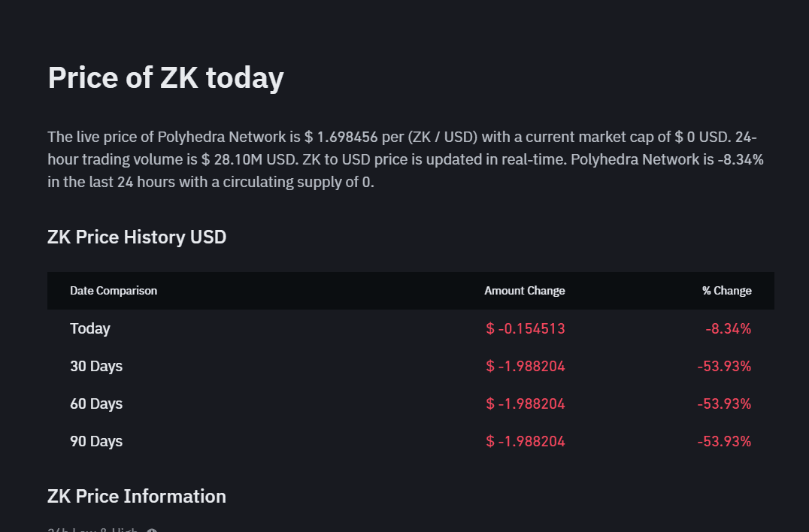Click the ZK Price Information heading
This screenshot has height=532, width=809.
(x=137, y=497)
